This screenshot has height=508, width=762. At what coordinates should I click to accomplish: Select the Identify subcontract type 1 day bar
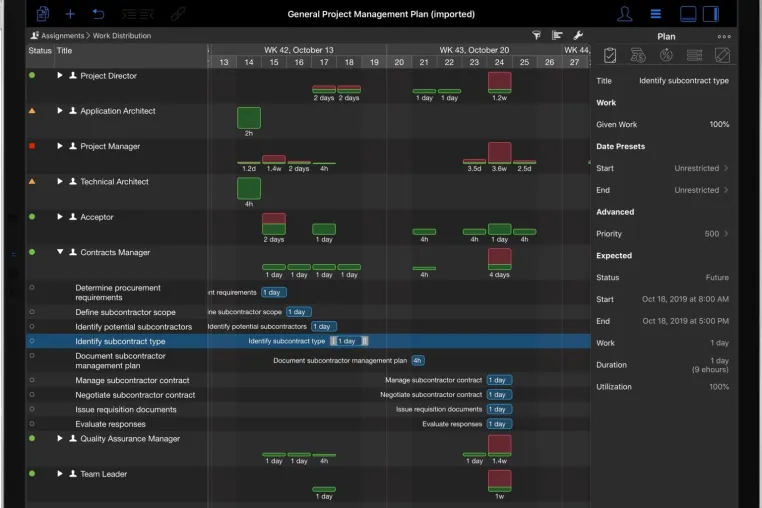349,341
